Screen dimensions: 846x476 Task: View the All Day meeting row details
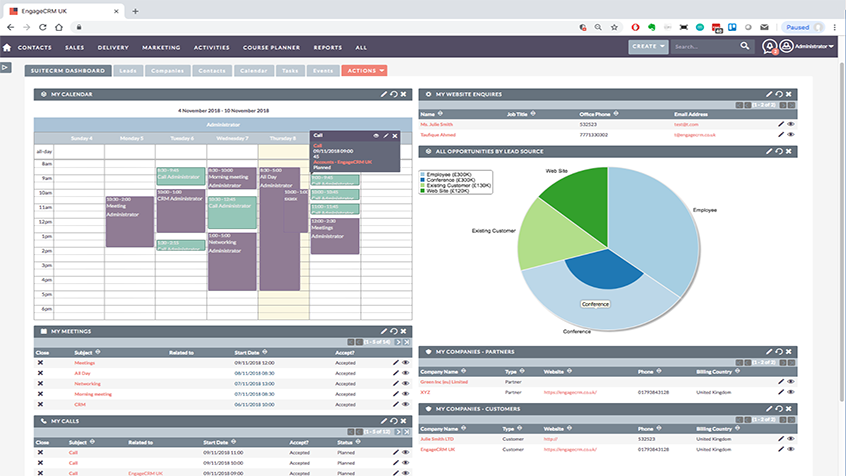coord(406,373)
